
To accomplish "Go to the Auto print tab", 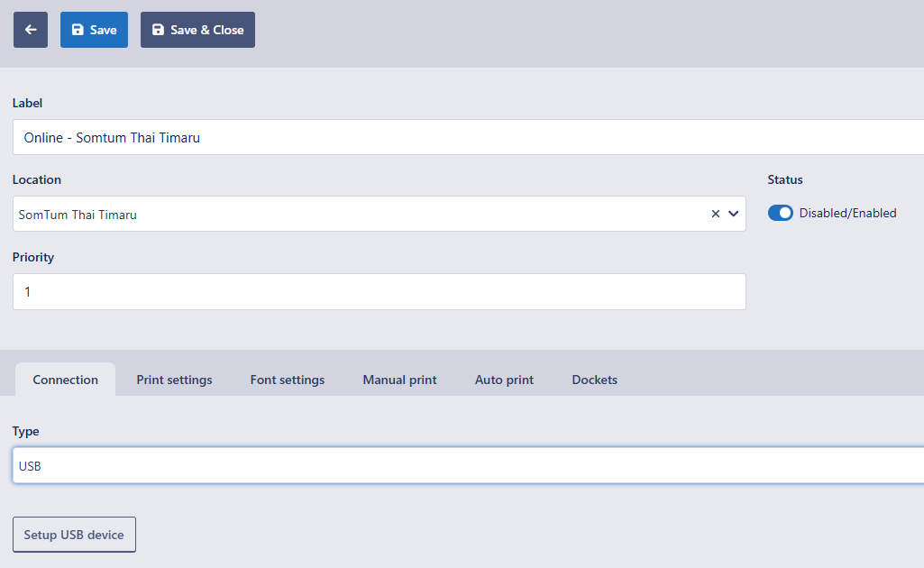I will pyautogui.click(x=505, y=380).
